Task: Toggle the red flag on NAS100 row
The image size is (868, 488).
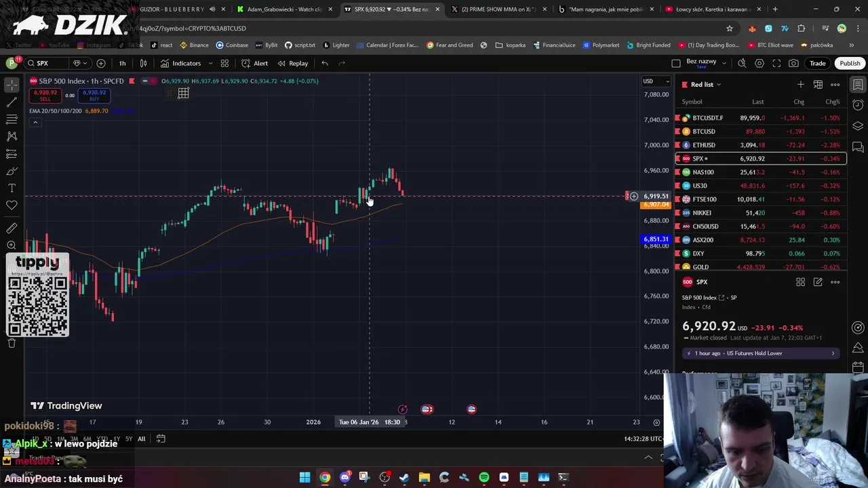Action: (678, 172)
